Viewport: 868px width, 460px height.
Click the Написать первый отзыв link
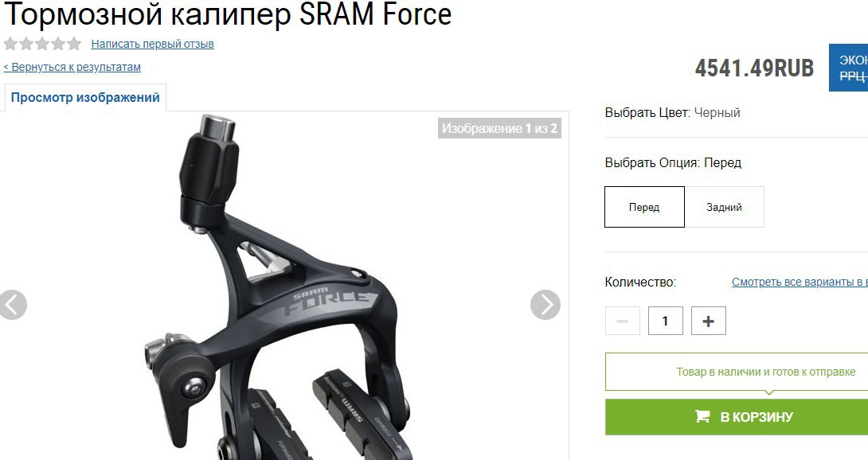point(152,44)
